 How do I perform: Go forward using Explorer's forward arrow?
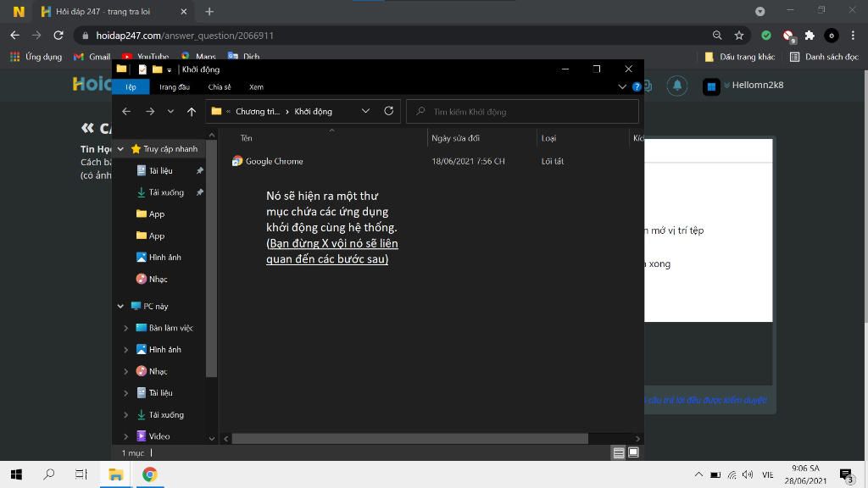(x=149, y=111)
